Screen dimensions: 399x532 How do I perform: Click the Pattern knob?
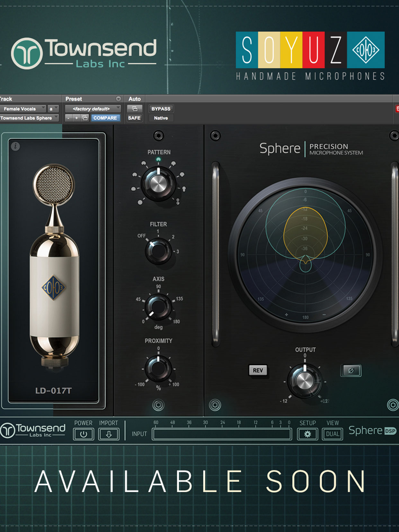click(x=158, y=184)
